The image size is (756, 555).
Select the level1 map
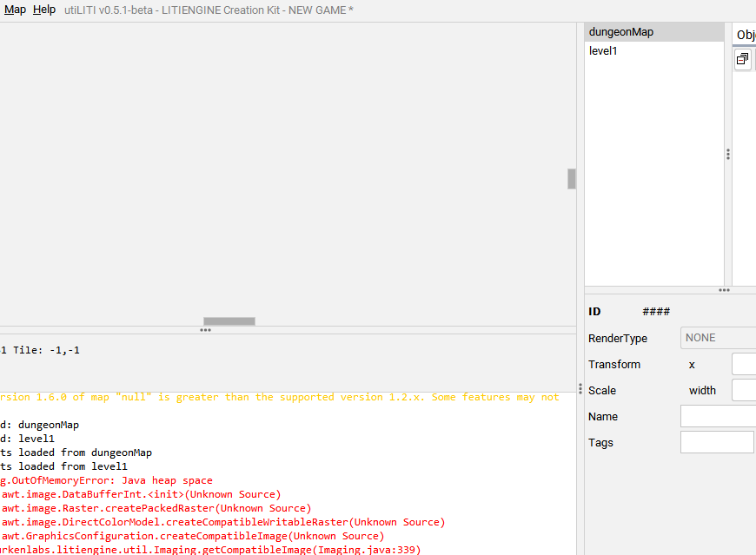pyautogui.click(x=603, y=50)
